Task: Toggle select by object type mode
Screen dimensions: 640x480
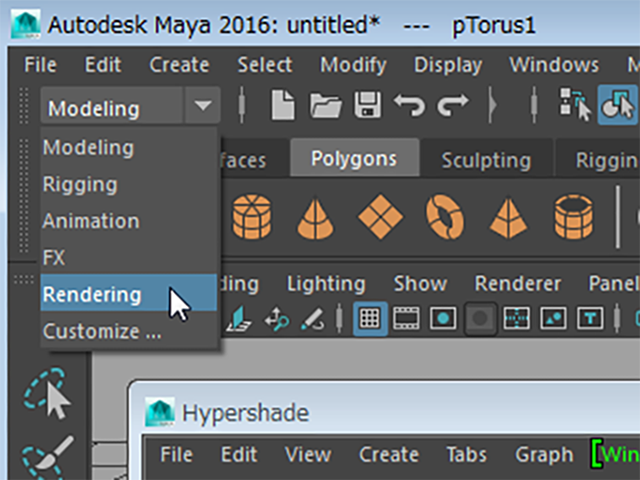Action: 618,104
